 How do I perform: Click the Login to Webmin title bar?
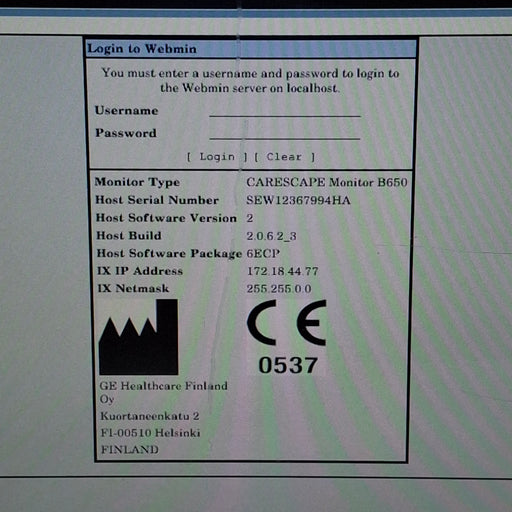[x=251, y=49]
